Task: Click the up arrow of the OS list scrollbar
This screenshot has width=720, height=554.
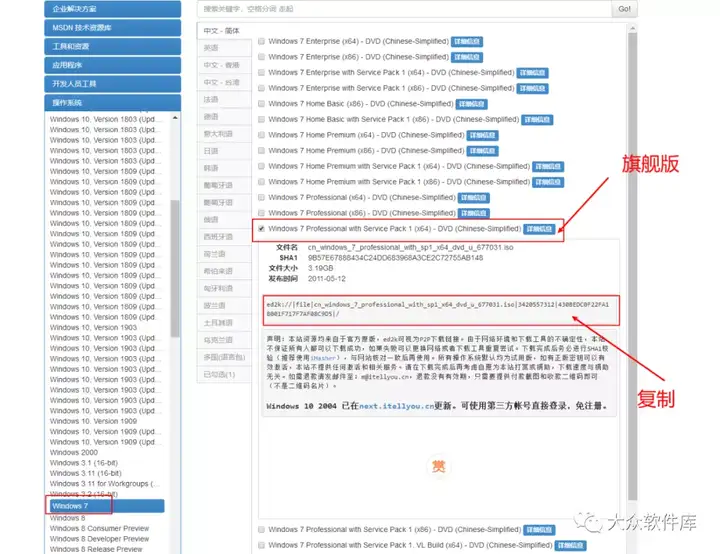Action: tap(175, 119)
